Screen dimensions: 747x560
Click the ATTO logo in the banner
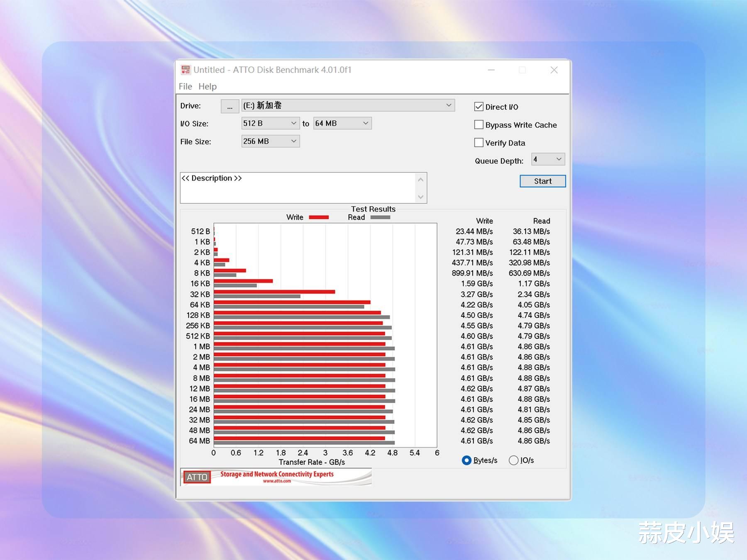(x=197, y=477)
